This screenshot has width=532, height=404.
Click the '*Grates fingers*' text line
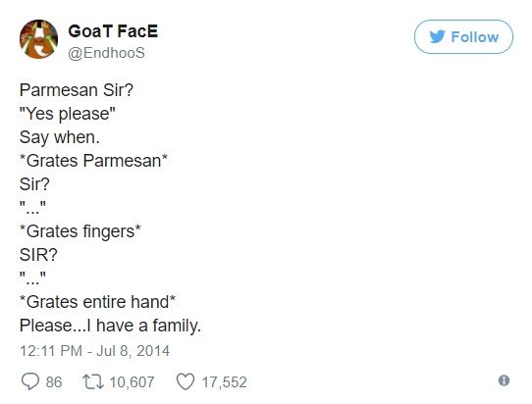pos(80,231)
